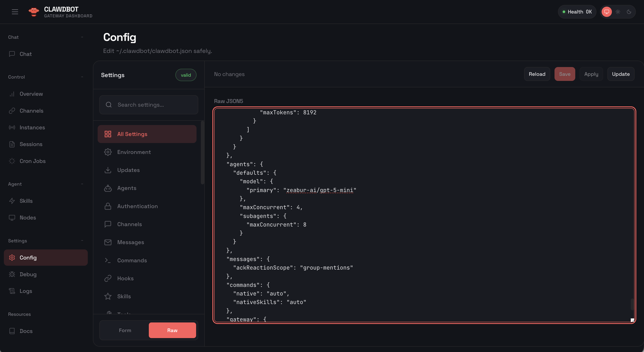Open Overview via its bar-chart icon
The height and width of the screenshot is (352, 644).
(x=12, y=94)
